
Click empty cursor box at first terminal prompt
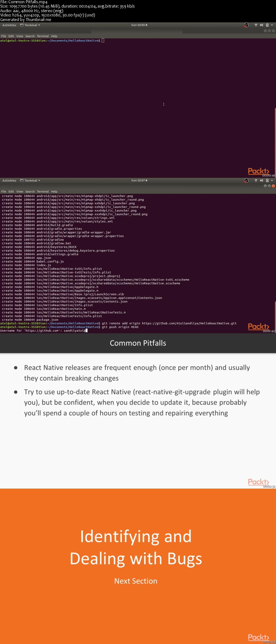pos(103,40)
